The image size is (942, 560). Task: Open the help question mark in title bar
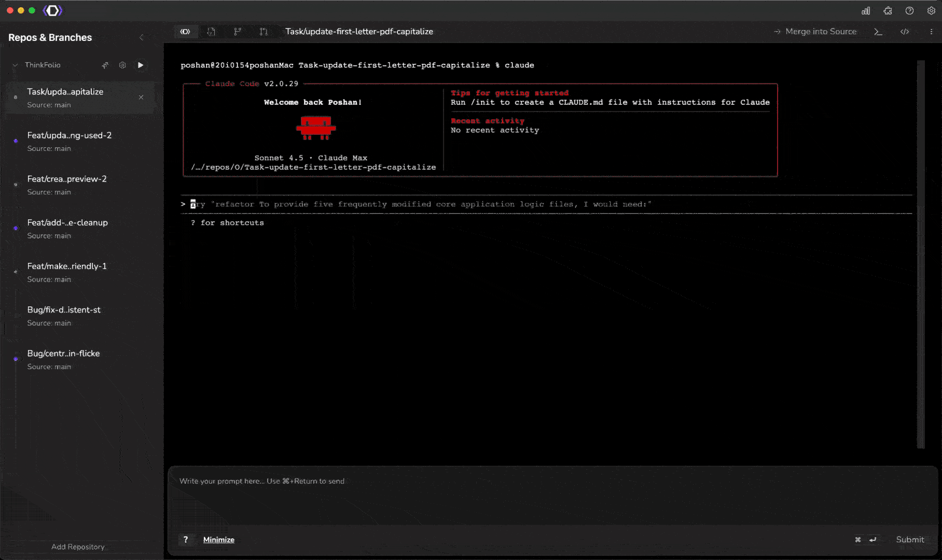(909, 11)
